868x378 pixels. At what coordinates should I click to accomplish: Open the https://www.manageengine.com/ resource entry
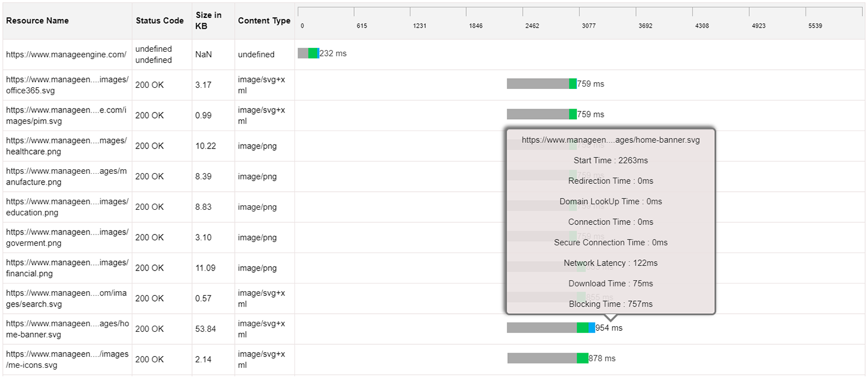click(66, 55)
